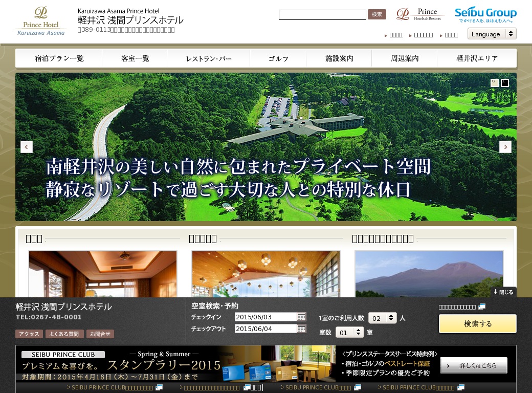Click the external-link icon above 検索する button
Image resolution: width=532 pixels, height=393 pixels.
coord(482,307)
